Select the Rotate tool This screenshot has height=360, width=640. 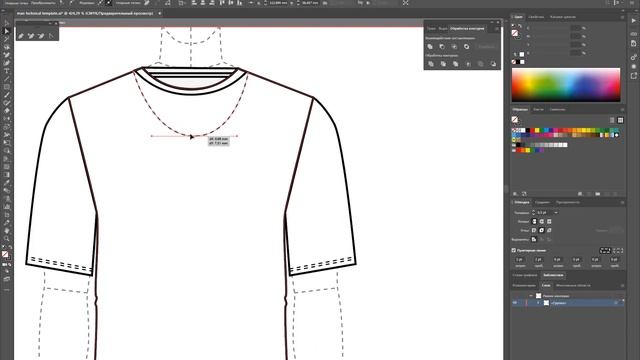coord(7,119)
